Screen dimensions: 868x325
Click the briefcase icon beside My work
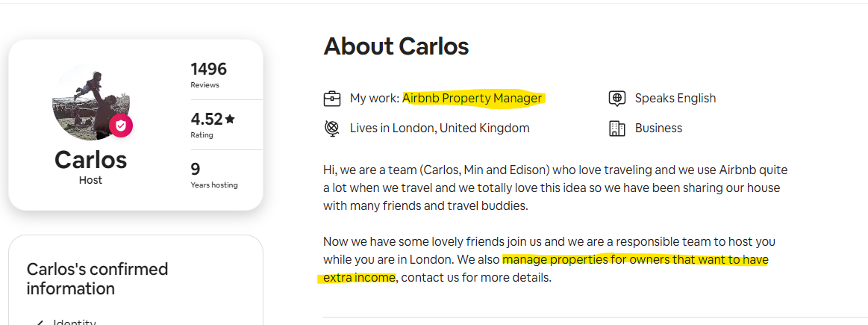[x=332, y=99]
